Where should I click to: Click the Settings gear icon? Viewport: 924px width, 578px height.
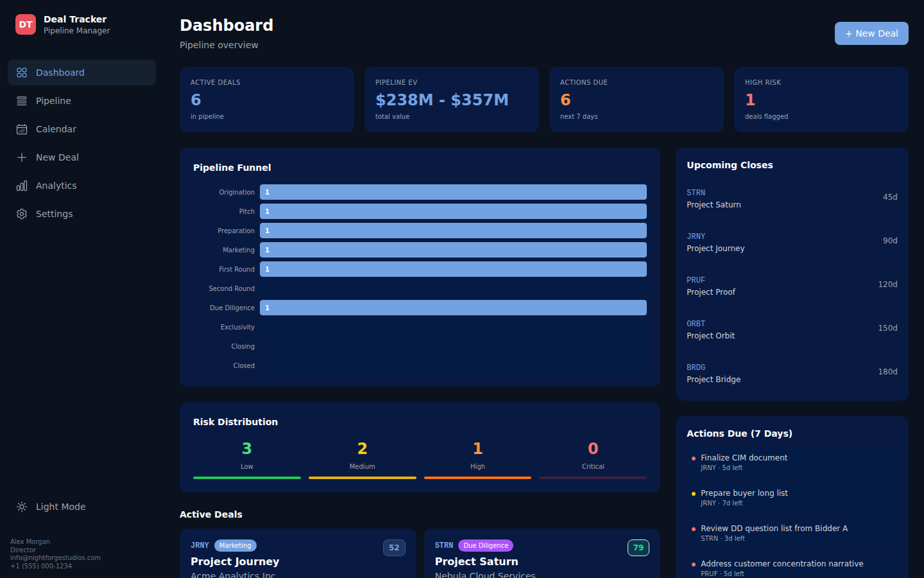click(22, 214)
